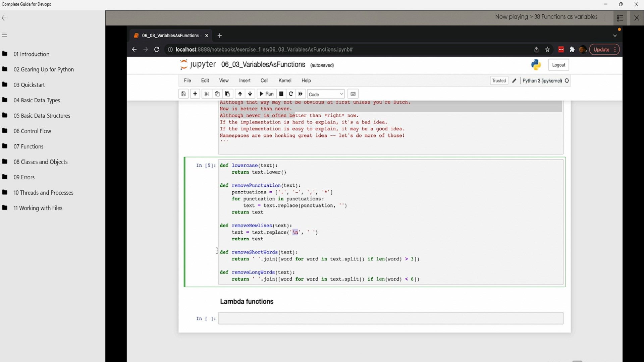Restart and run all cells
The image size is (644, 362).
click(x=301, y=94)
